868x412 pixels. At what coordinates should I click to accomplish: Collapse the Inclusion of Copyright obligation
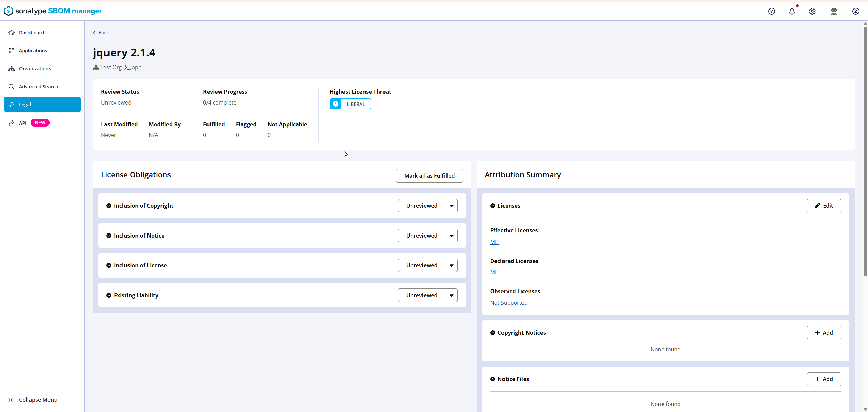pos(109,206)
